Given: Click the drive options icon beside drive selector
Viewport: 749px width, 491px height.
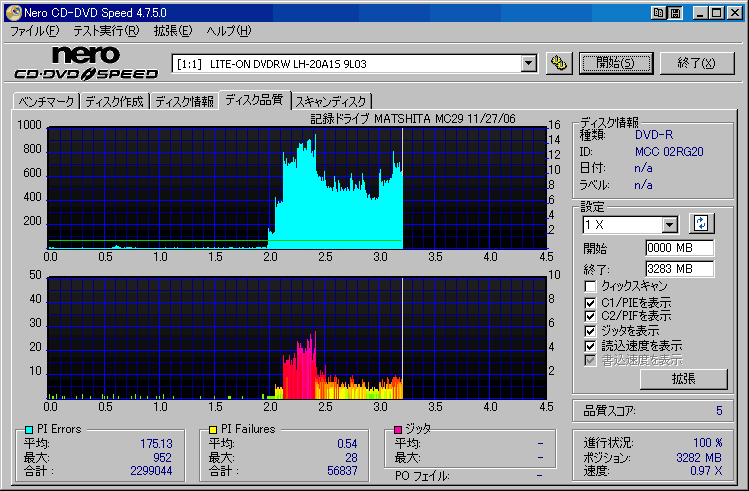Looking at the screenshot, I should pyautogui.click(x=558, y=63).
